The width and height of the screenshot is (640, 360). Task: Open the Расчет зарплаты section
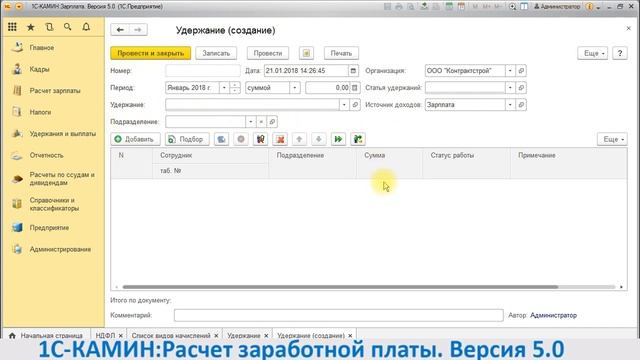(x=55, y=91)
